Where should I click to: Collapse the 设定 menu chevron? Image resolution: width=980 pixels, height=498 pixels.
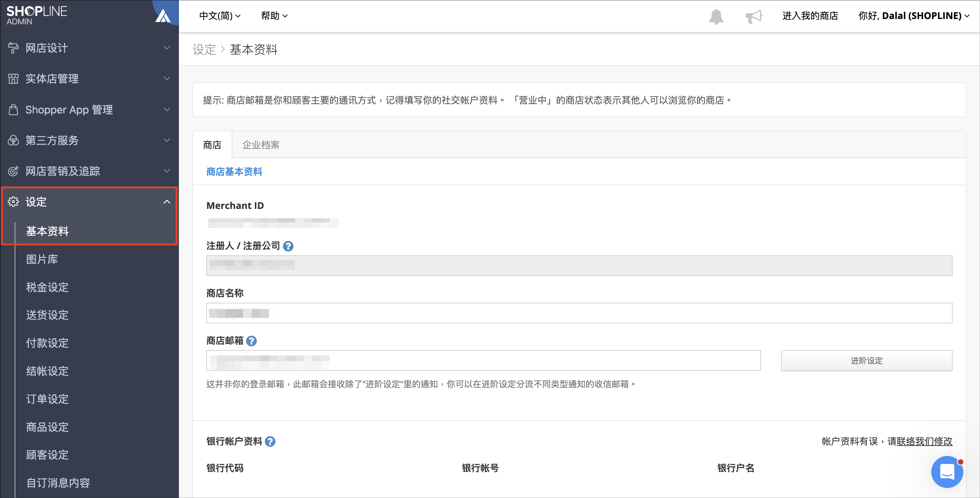(x=167, y=202)
